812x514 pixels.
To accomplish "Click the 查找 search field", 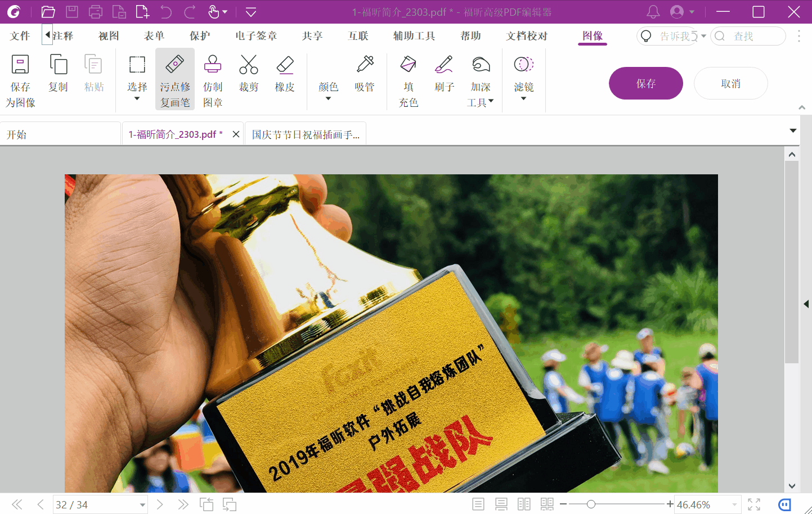I will click(x=748, y=36).
